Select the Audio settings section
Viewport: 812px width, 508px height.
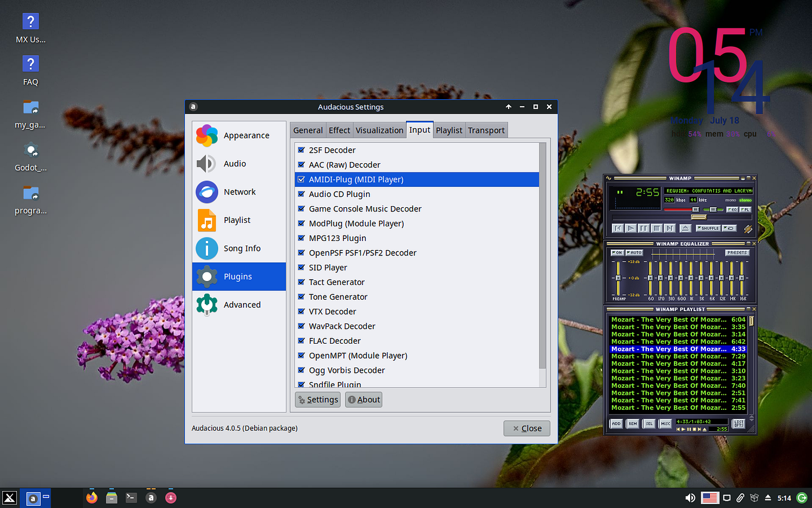(239, 163)
